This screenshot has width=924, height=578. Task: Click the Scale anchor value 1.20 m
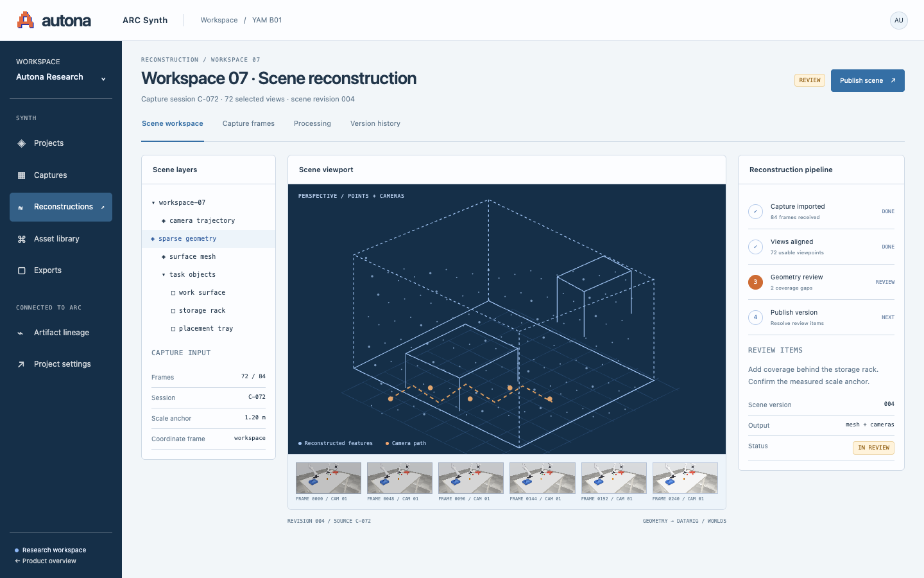[x=255, y=417]
